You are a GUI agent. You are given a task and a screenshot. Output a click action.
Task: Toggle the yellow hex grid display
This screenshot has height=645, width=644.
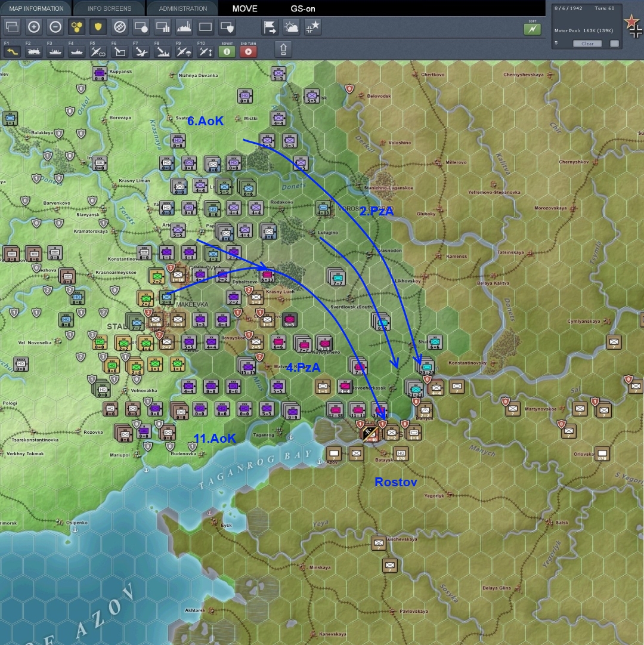pos(77,27)
